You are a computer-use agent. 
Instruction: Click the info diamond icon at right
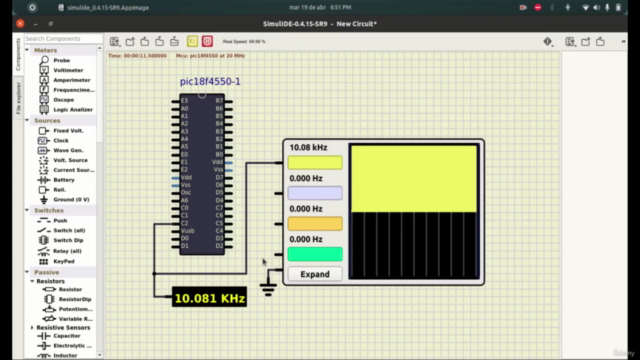coord(548,41)
